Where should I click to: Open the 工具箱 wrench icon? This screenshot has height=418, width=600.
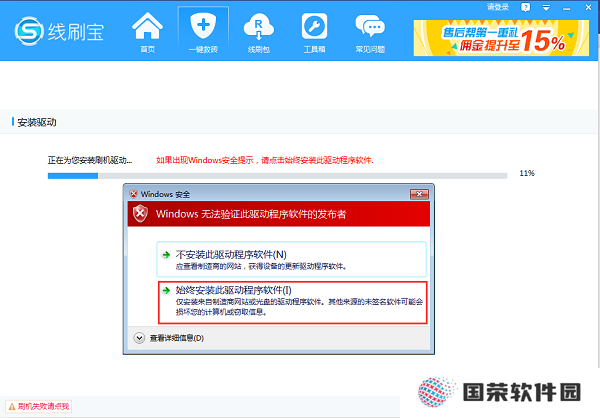pos(314,33)
